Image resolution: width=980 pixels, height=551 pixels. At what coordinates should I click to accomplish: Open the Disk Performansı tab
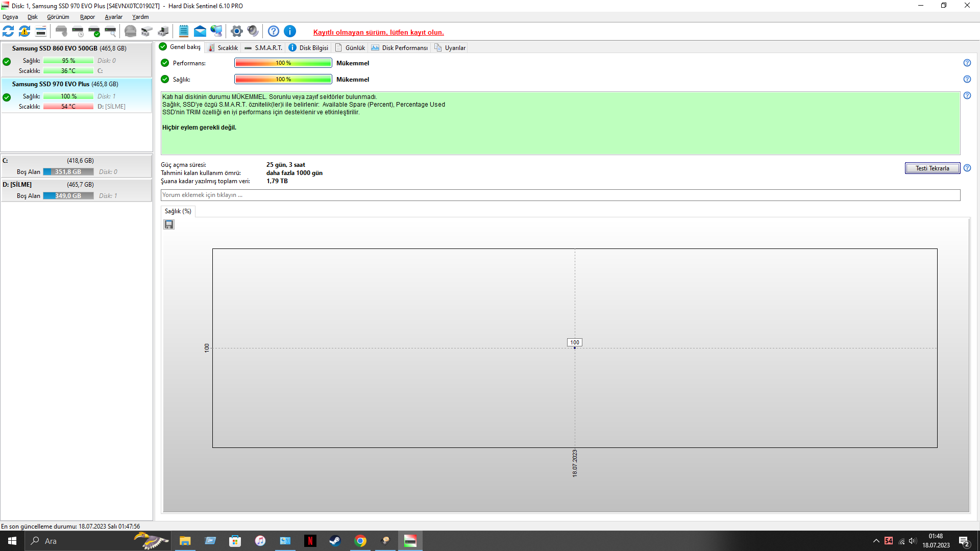(400, 47)
